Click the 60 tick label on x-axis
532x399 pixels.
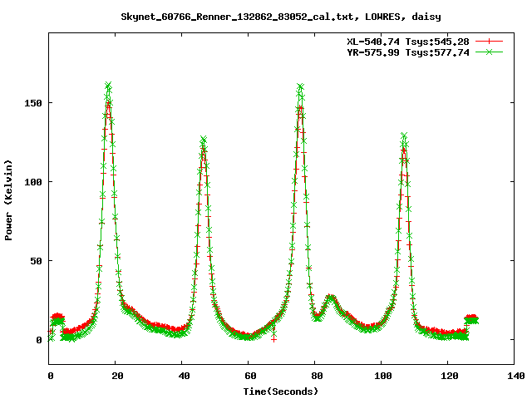pyautogui.click(x=249, y=376)
